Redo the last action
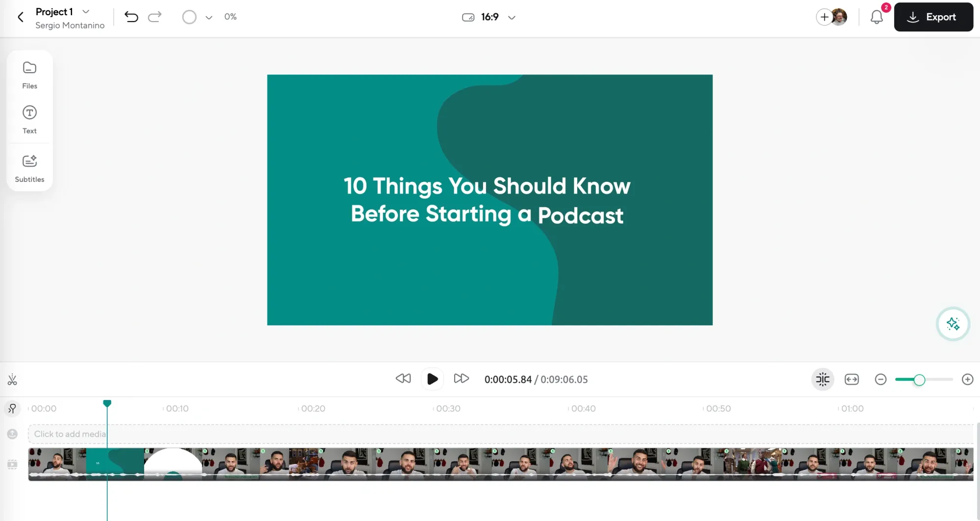Viewport: 980px width, 521px height. (x=155, y=17)
